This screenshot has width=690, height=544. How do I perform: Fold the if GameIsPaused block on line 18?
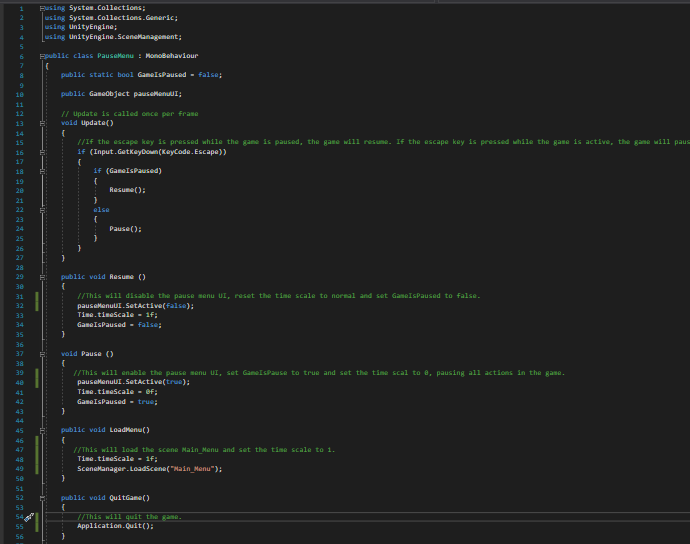point(43,171)
